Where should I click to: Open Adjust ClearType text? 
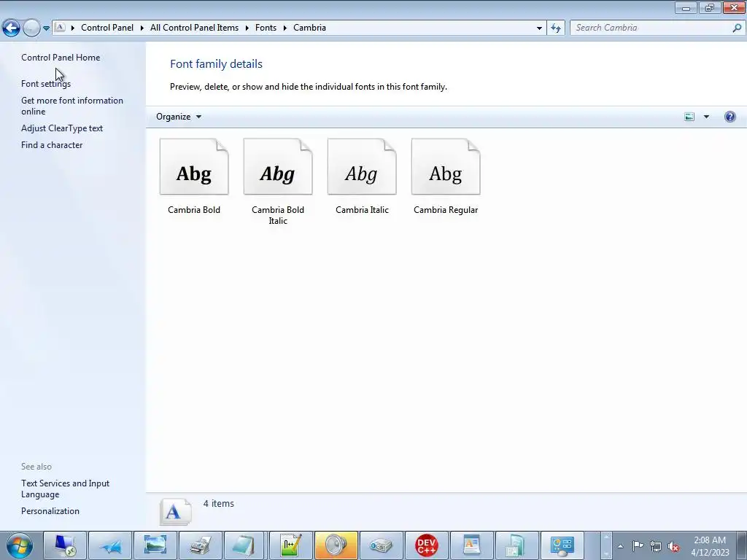click(x=62, y=128)
